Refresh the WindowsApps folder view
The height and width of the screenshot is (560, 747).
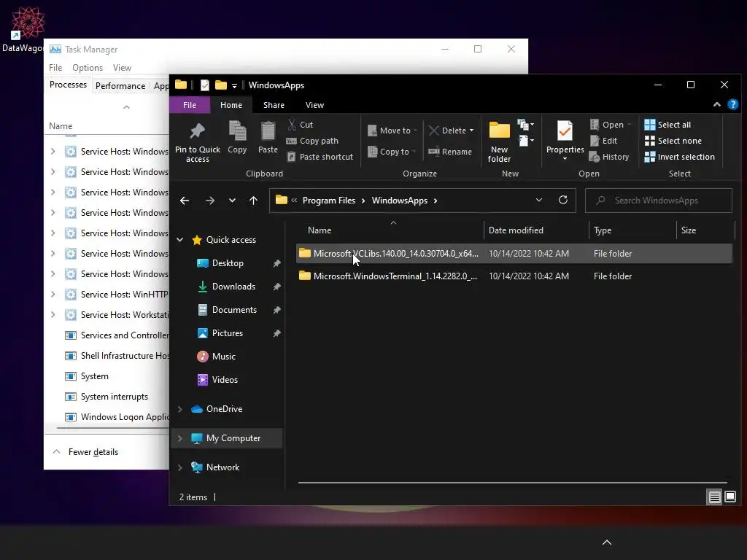(563, 200)
